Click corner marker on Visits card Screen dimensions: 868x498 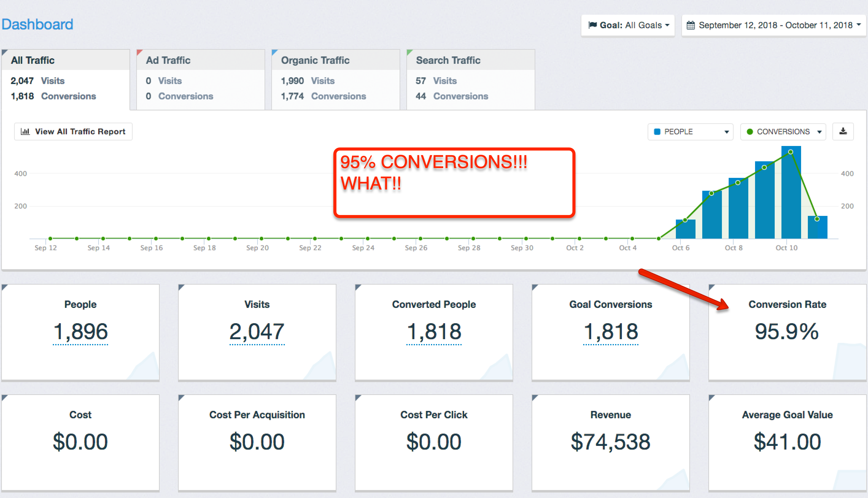tap(181, 287)
